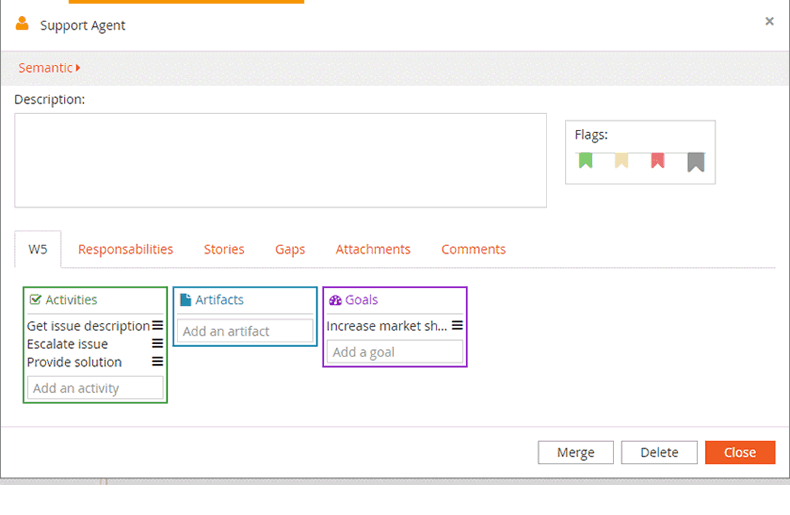Click the orange Support Agent user icon
Screen dimensions: 790x515
pos(22,24)
